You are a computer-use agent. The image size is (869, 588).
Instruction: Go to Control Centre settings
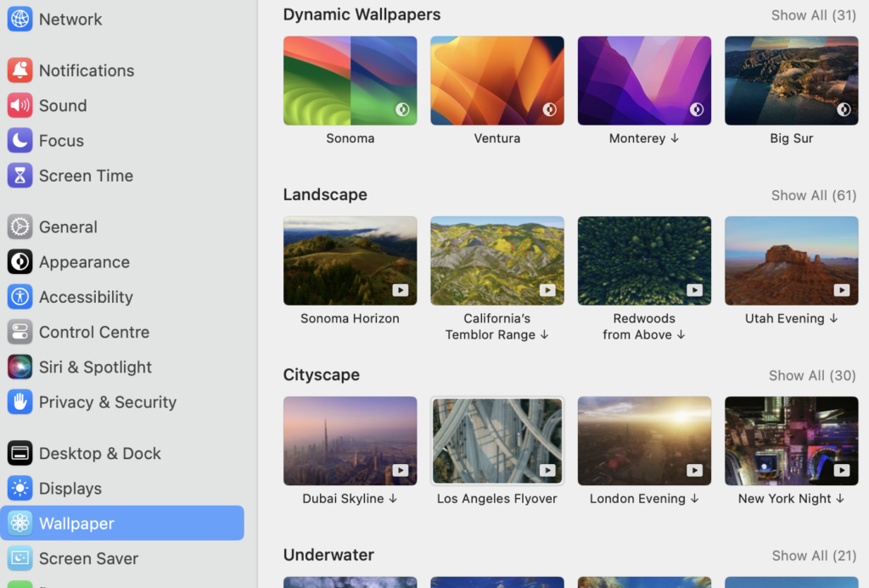click(93, 333)
